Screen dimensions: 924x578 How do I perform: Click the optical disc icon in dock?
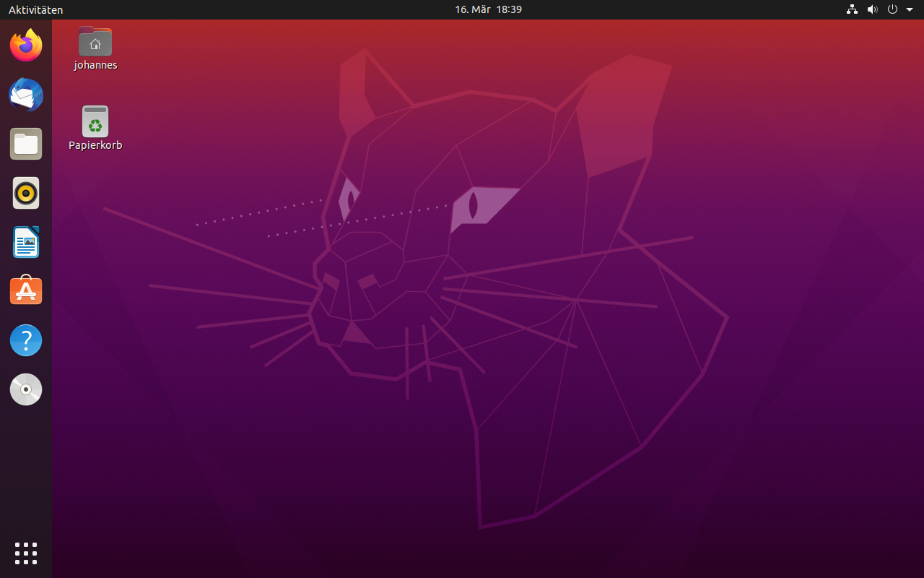pos(26,389)
